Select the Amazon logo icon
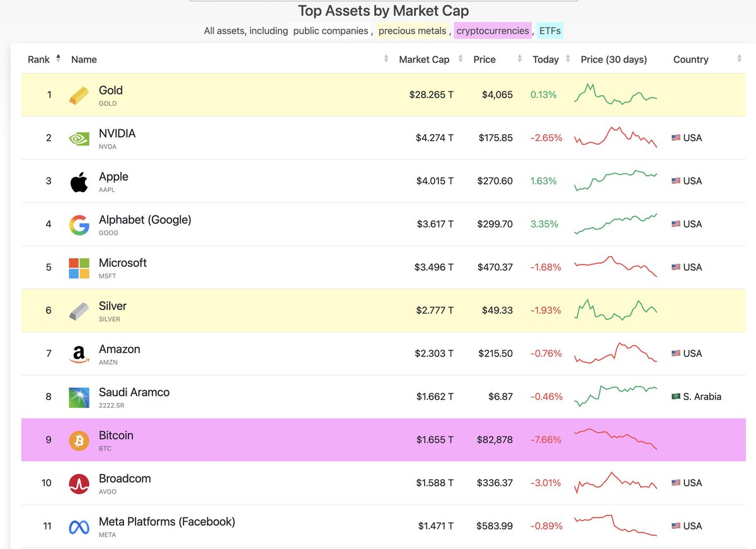Screen dimensions: 756x549 point(79,354)
